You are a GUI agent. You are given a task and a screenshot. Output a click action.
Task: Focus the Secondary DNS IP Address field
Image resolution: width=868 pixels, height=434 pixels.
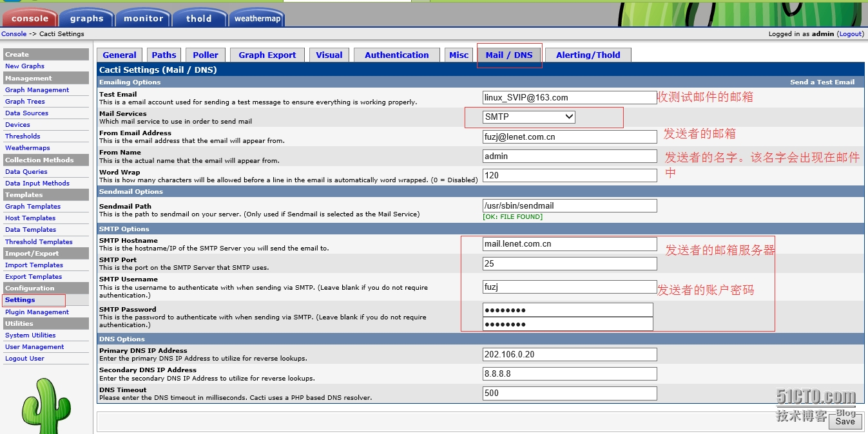coord(570,373)
